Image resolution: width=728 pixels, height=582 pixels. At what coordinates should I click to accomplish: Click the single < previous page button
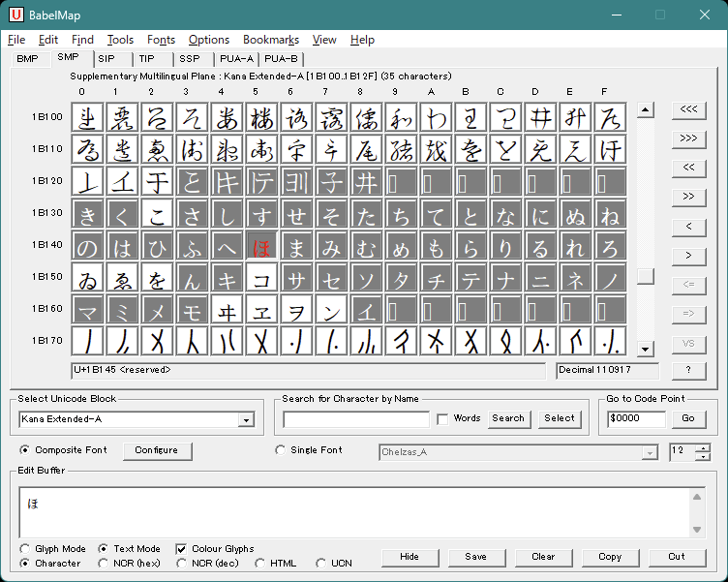[688, 227]
